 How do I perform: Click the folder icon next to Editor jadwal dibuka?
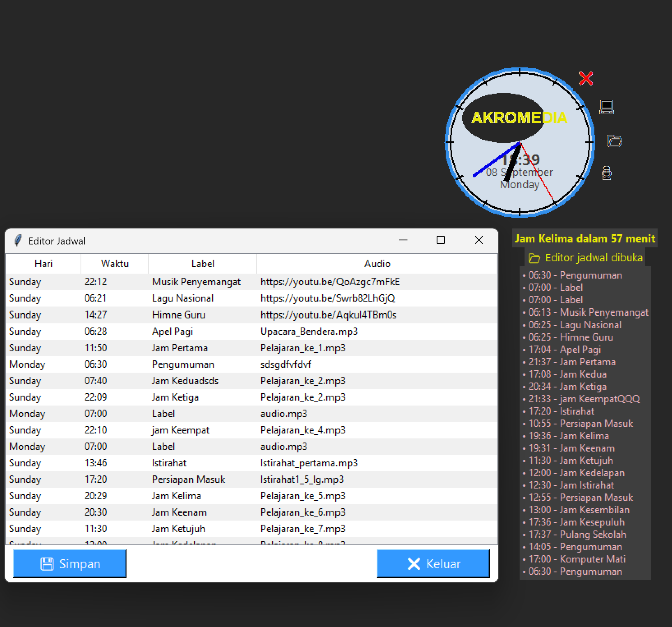pyautogui.click(x=534, y=258)
